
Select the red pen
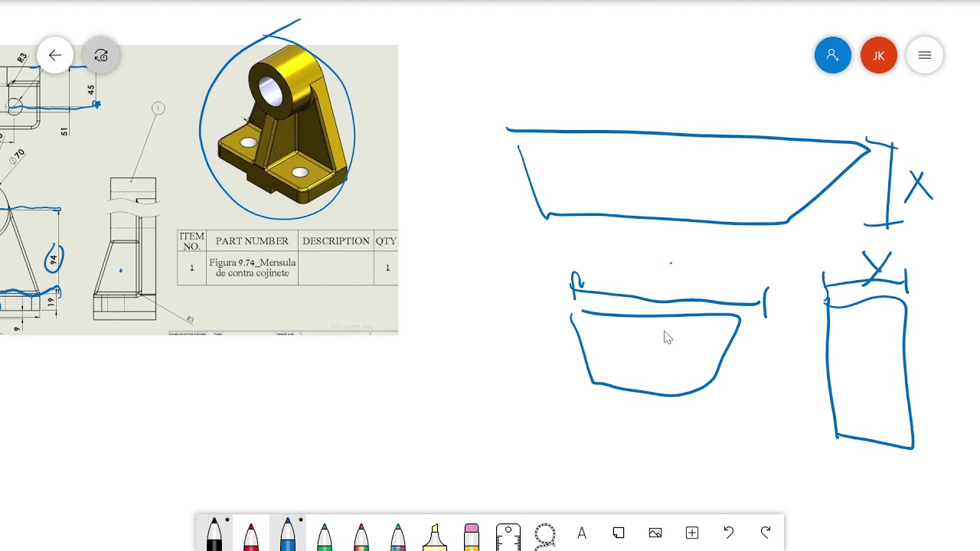[251, 535]
